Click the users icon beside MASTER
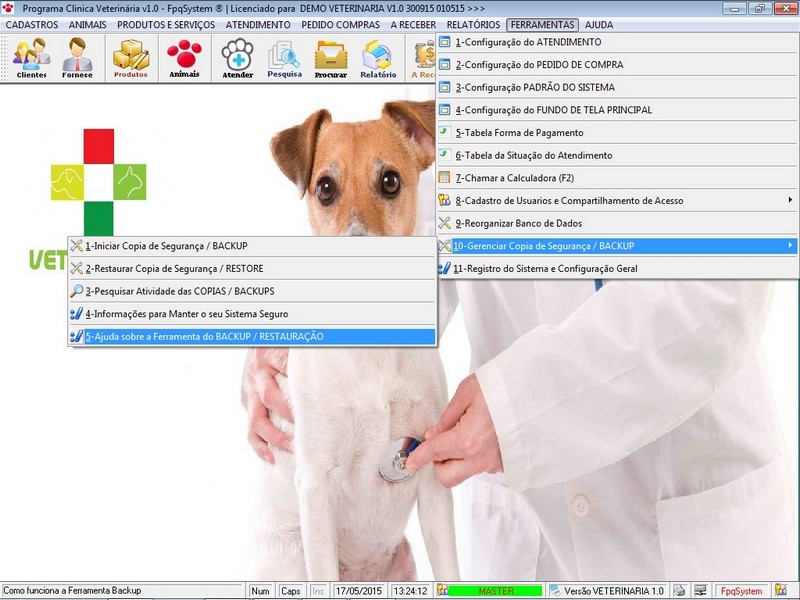The width and height of the screenshot is (800, 600). coord(442,590)
